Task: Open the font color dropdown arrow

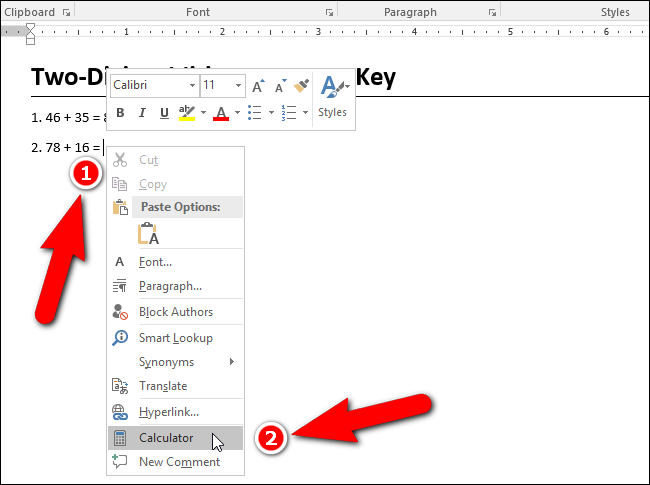Action: pos(237,112)
